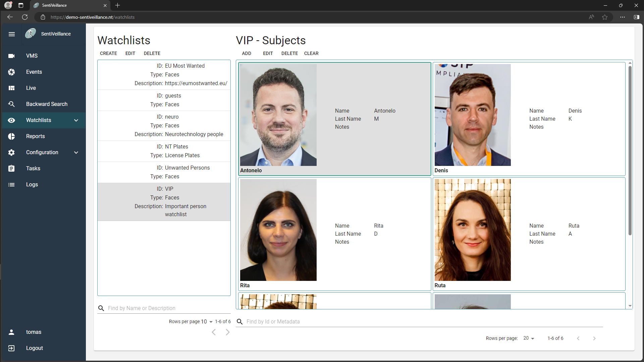Select the NT Plates watchlist row

pyautogui.click(x=164, y=151)
